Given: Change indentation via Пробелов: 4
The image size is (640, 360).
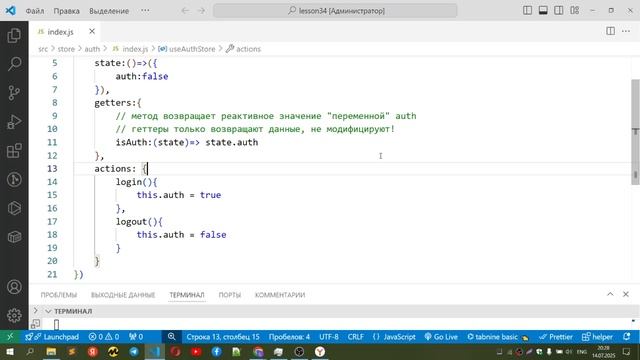Looking at the screenshot, I should (289, 337).
